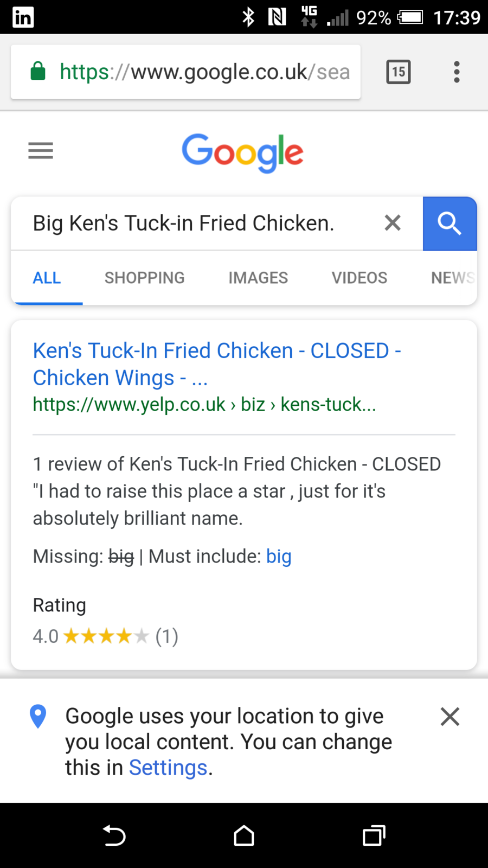488x868 pixels.
Task: Tap the Android back navigation button
Action: click(114, 835)
